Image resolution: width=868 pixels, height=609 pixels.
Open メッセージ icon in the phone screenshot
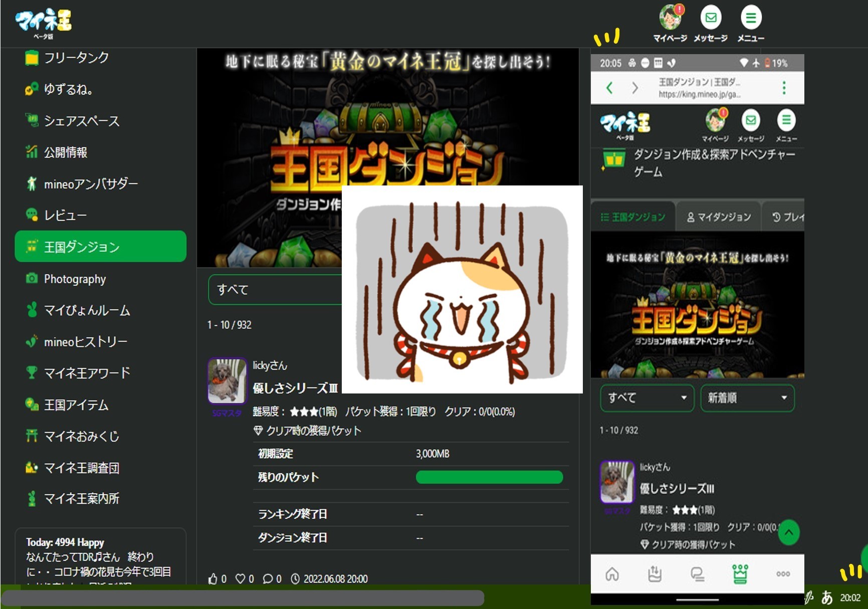(x=751, y=120)
